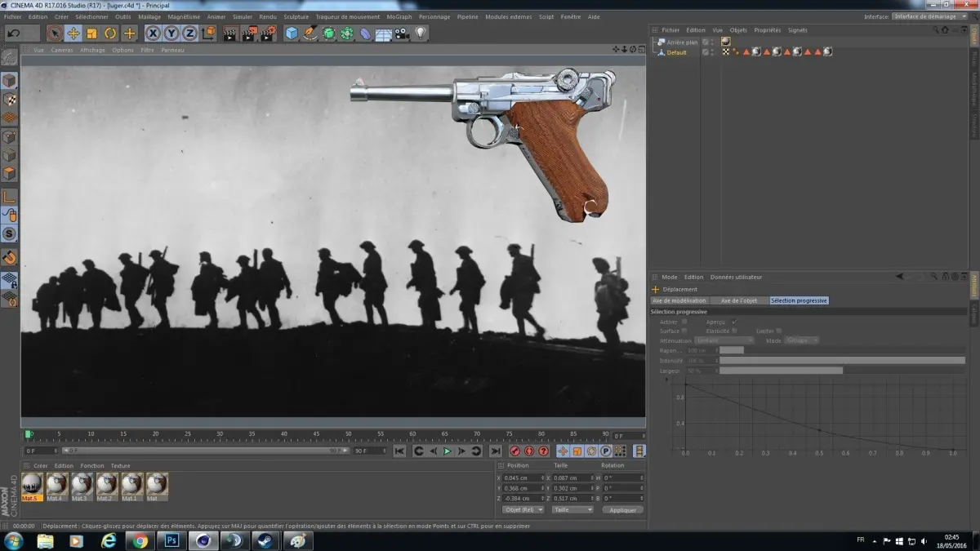
Task: Toggle the X axis lock
Action: point(153,33)
